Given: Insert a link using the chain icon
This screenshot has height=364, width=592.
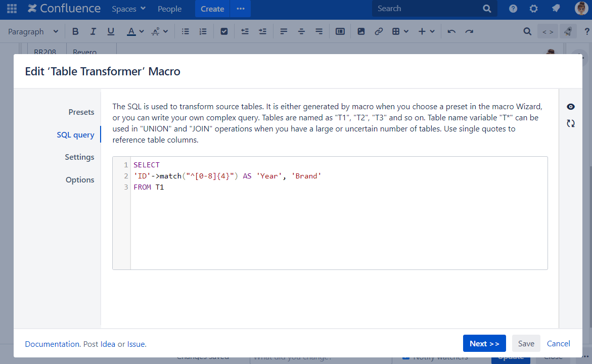Looking at the screenshot, I should 379,31.
